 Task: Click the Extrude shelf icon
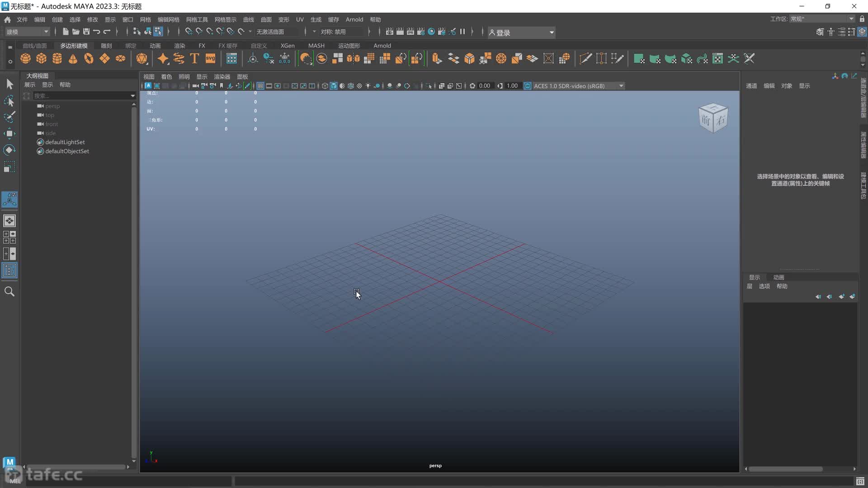437,59
